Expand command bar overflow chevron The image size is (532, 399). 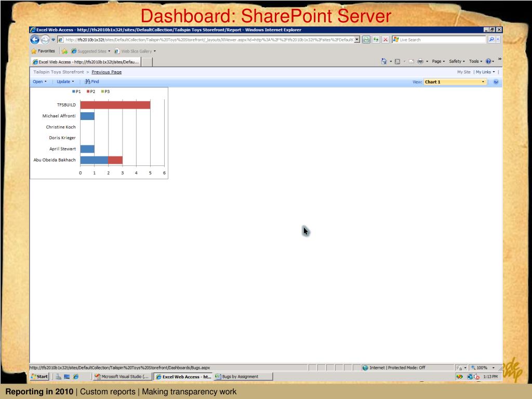point(499,59)
